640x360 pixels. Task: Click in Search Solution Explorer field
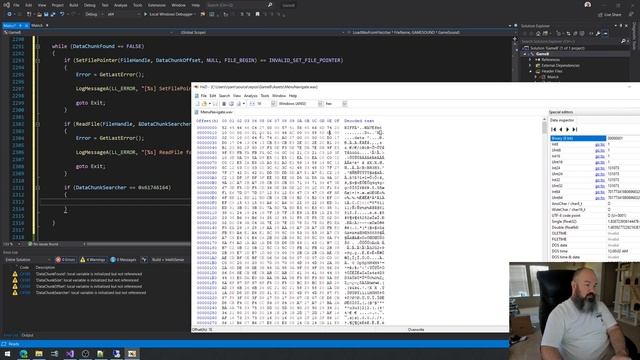pyautogui.click(x=571, y=41)
